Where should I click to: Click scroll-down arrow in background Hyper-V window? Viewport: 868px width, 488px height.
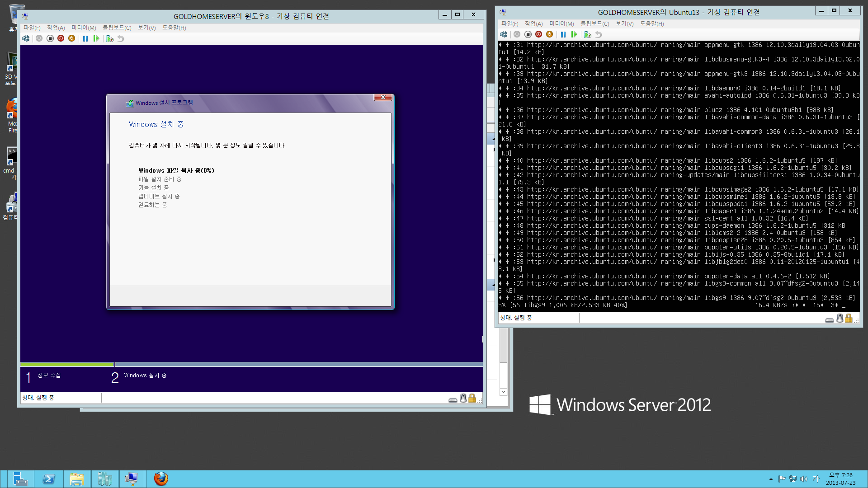[x=503, y=392]
